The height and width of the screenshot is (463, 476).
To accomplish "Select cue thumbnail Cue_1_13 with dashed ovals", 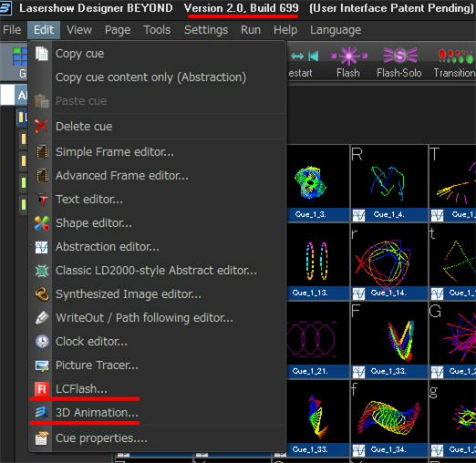I will pos(318,262).
